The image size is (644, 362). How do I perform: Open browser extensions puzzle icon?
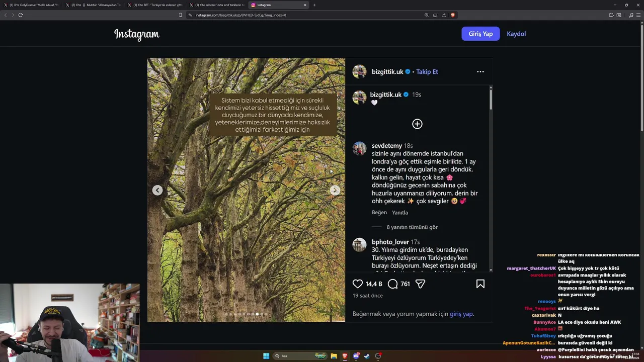(x=611, y=15)
